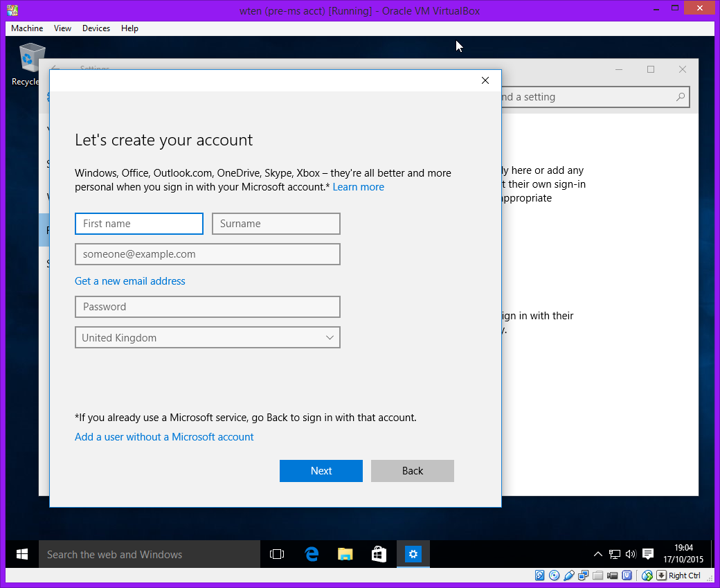Click the VirtualBox optical disc status icon
Viewport: 720px width, 588px height.
point(555,576)
